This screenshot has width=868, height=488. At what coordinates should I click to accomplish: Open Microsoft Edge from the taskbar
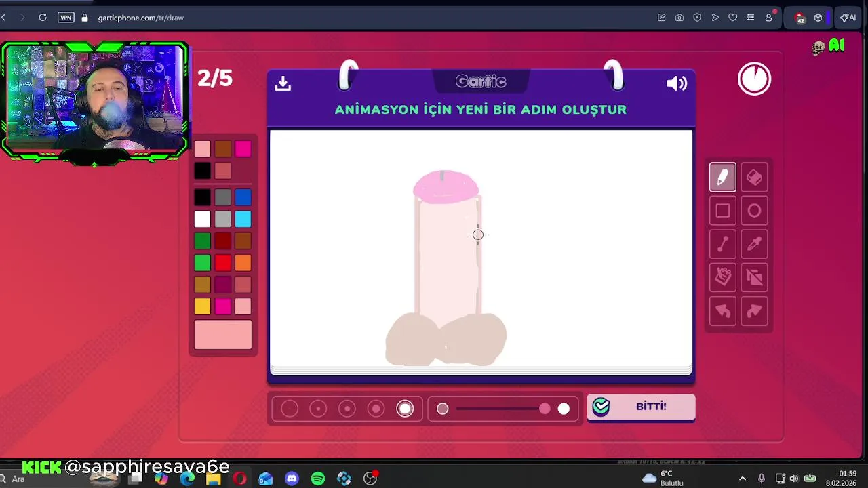tap(188, 479)
